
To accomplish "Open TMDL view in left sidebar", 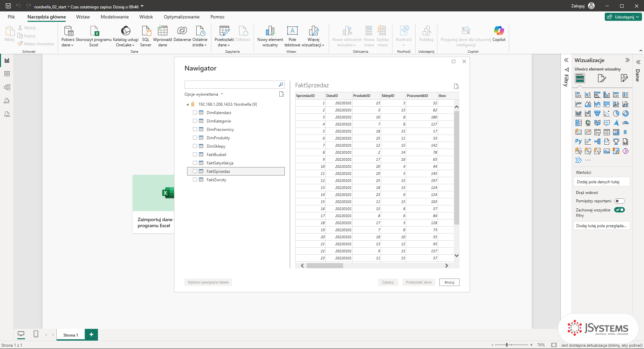I will pyautogui.click(x=7, y=114).
